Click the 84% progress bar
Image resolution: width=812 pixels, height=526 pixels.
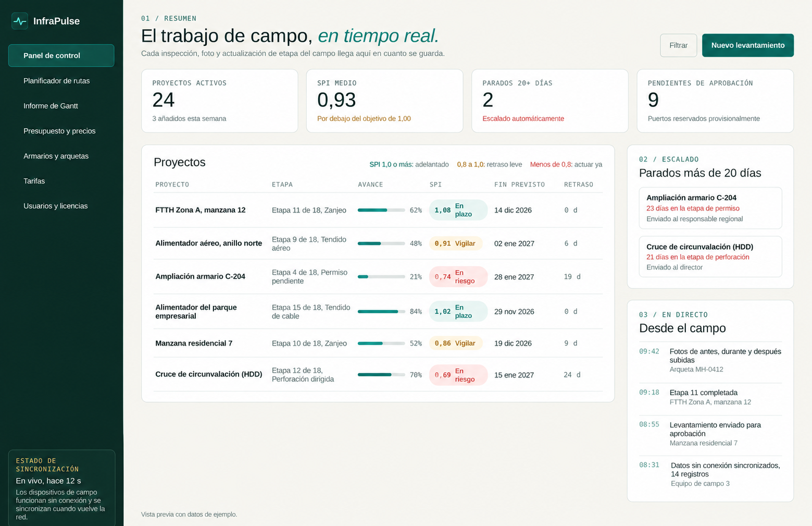(x=381, y=312)
